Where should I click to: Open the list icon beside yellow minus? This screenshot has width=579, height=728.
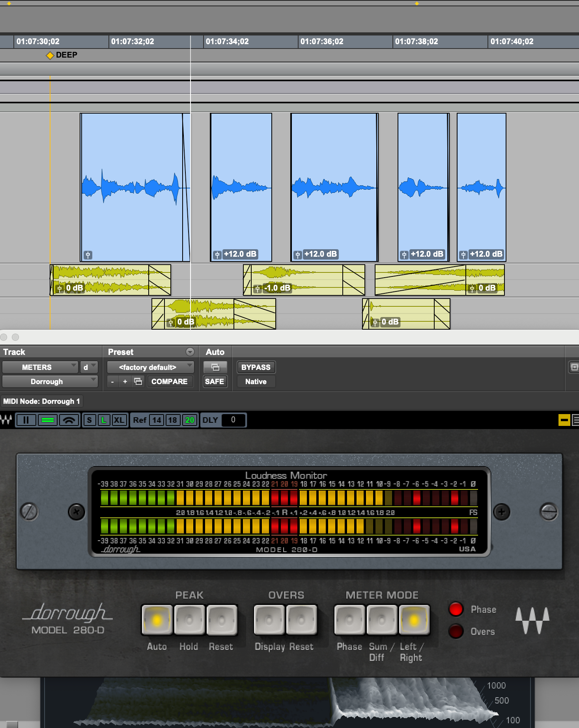[x=575, y=420]
